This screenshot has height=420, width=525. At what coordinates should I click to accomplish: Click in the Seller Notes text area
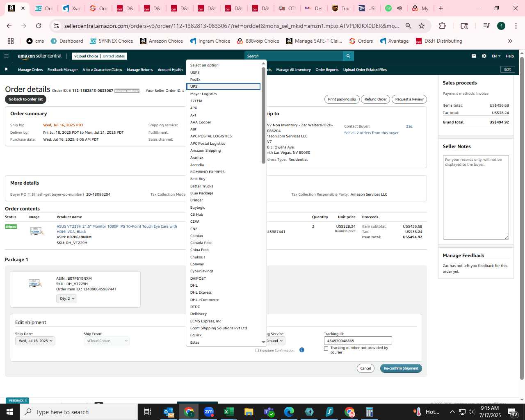click(x=476, y=197)
